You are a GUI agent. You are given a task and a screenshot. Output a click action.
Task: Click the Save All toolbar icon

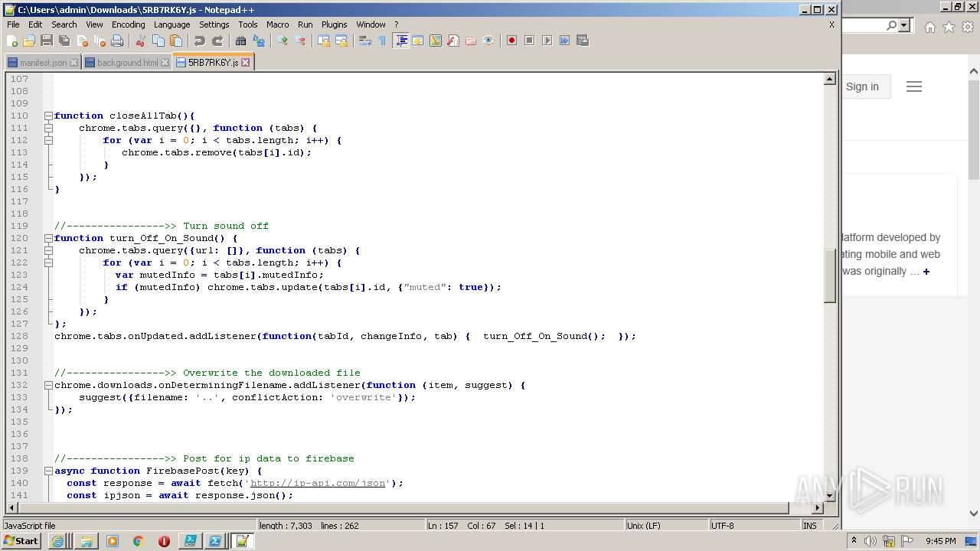pos(64,41)
